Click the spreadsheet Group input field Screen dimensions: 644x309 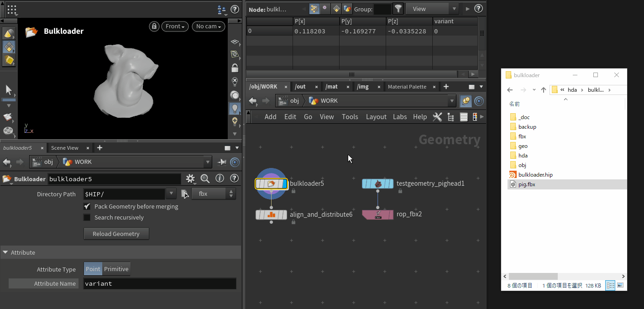pyautogui.click(x=382, y=9)
